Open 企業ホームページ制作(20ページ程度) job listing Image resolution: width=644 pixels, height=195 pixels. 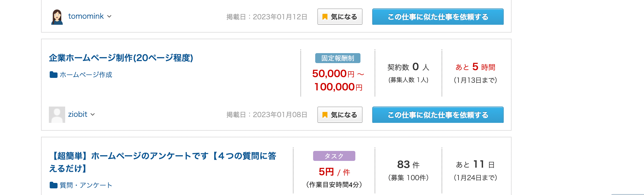point(121,58)
